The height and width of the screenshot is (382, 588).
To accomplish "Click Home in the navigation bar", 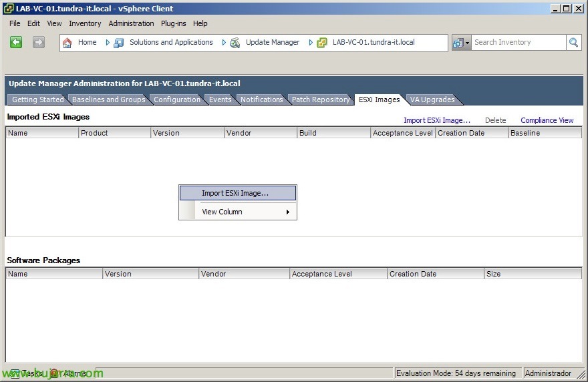I will tap(88, 42).
